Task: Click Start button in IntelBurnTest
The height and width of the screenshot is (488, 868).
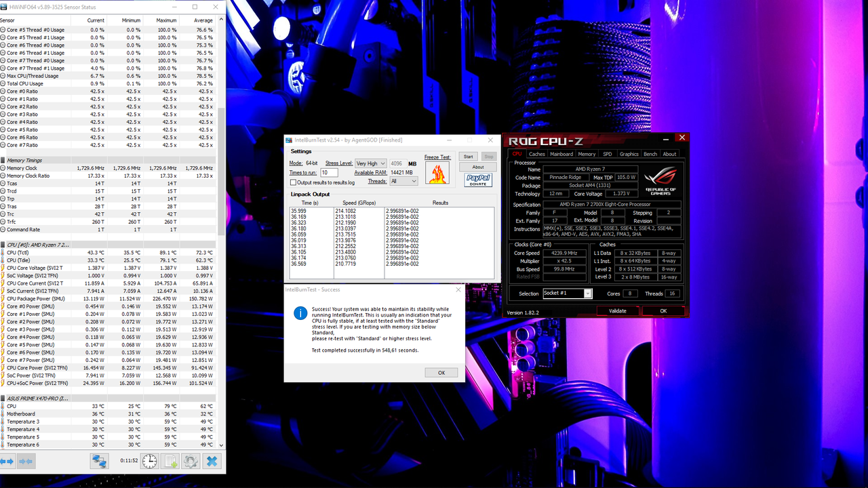Action: tap(469, 157)
